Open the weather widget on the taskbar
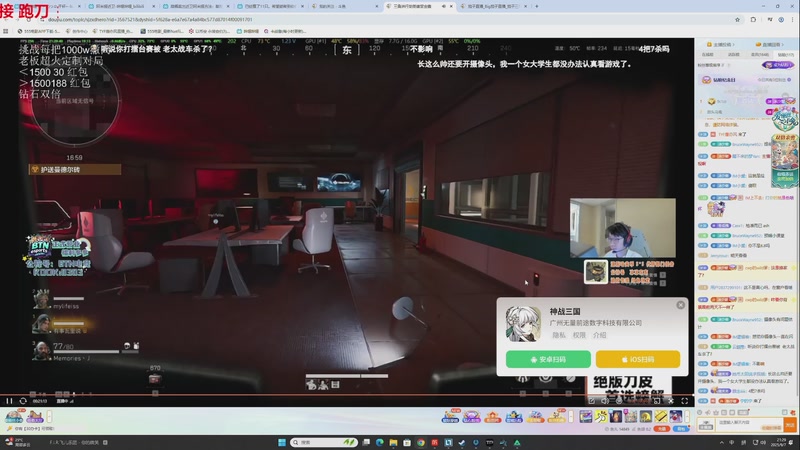The image size is (800, 450). pos(18,442)
